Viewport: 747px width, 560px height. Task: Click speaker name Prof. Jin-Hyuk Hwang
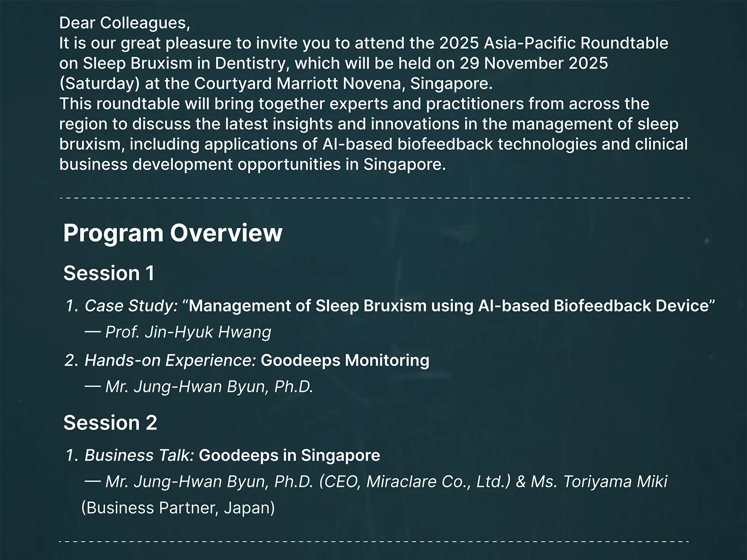coord(188,332)
